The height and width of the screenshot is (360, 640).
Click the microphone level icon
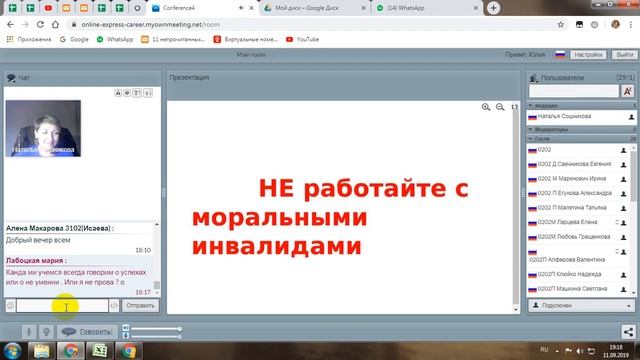[x=126, y=336]
